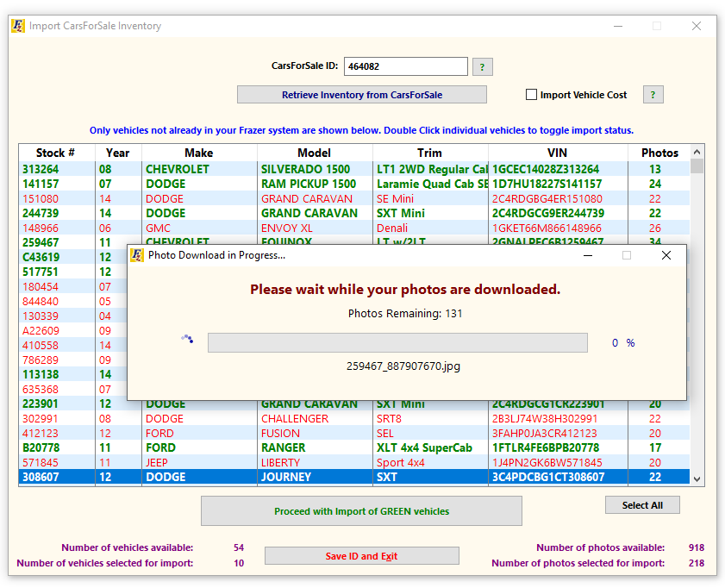The height and width of the screenshot is (588, 725).
Task: Minimize the Photo Download in Progress dialog
Action: click(x=588, y=255)
